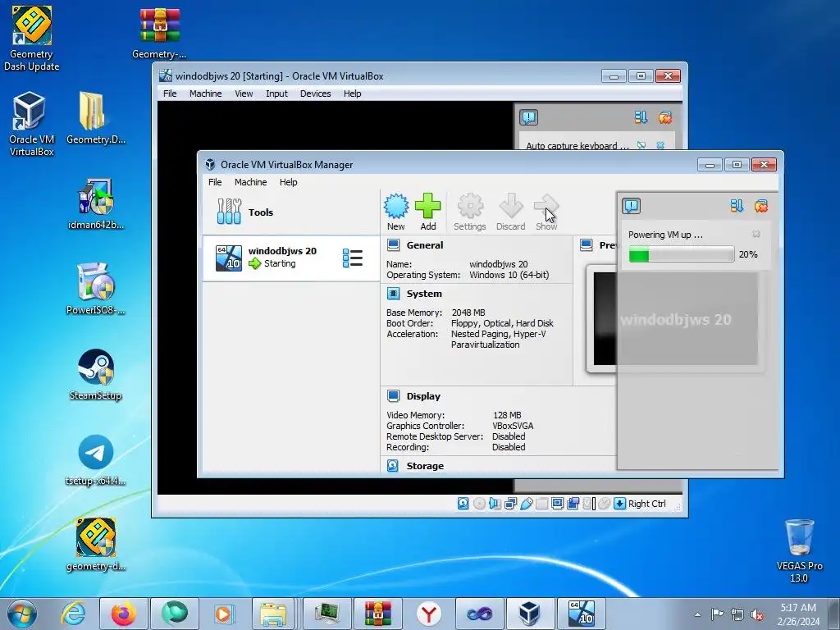Open File menu in VM window

coord(170,94)
